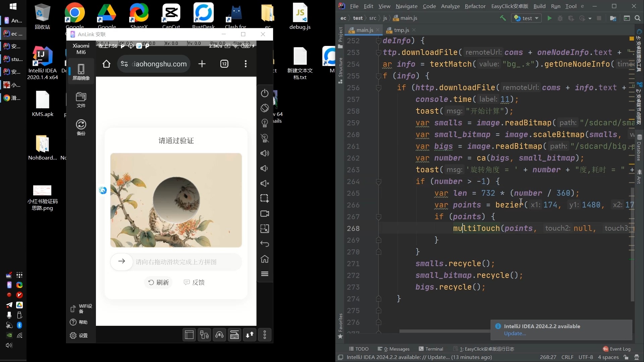644x362 pixels.
Task: Collapse the code fold at line 256
Action: click(x=378, y=88)
